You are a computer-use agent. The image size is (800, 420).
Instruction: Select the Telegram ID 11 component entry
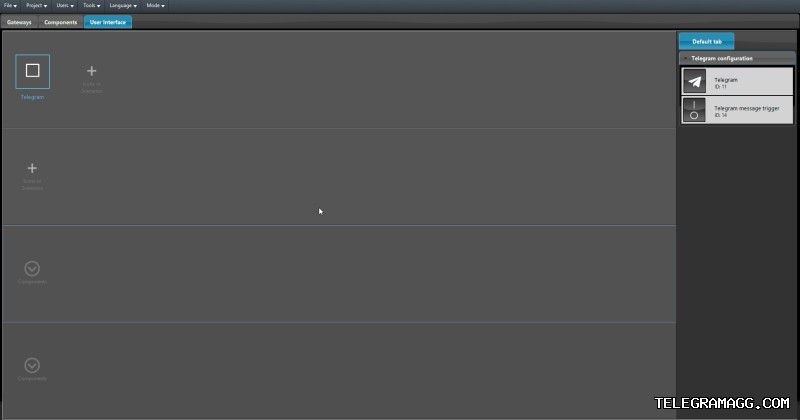737,81
